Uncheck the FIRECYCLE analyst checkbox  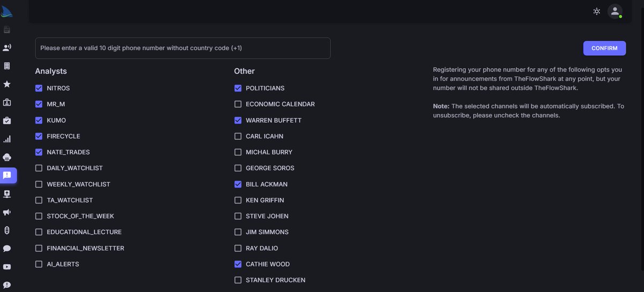tap(39, 136)
